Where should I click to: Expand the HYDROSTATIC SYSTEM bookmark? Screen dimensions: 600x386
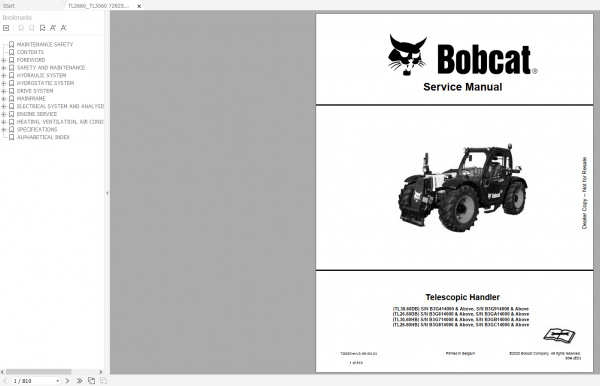[x=3, y=83]
